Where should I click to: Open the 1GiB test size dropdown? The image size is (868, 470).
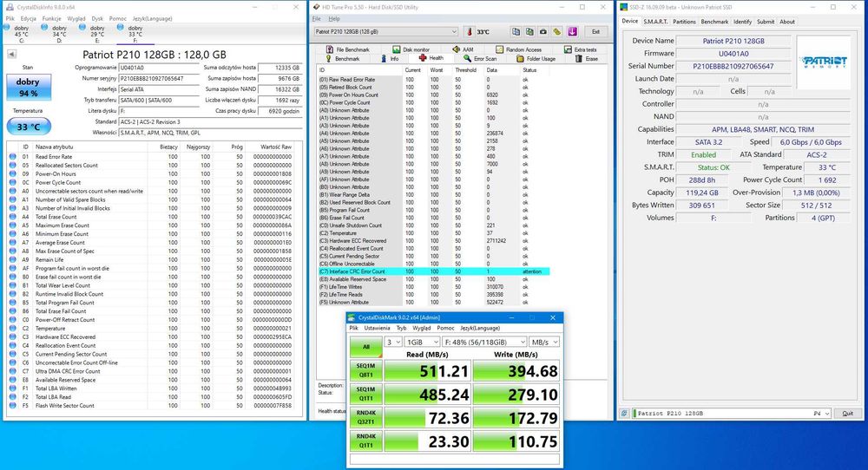click(x=422, y=343)
